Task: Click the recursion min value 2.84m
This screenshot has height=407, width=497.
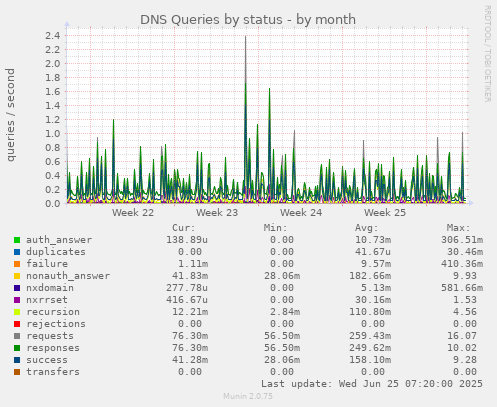Action: (x=285, y=312)
